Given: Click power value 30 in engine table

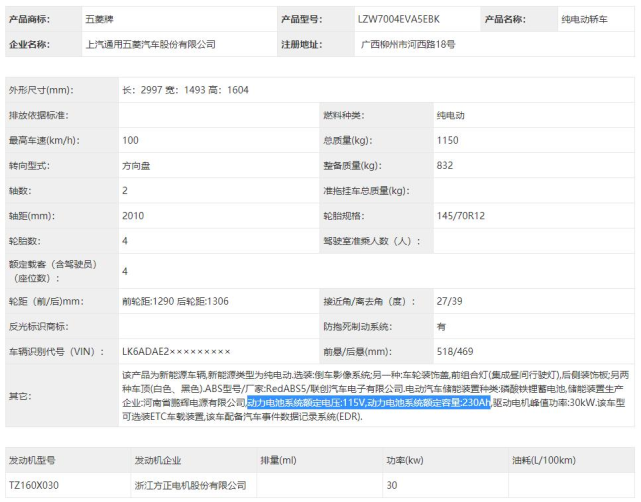Looking at the screenshot, I should 392,485.
